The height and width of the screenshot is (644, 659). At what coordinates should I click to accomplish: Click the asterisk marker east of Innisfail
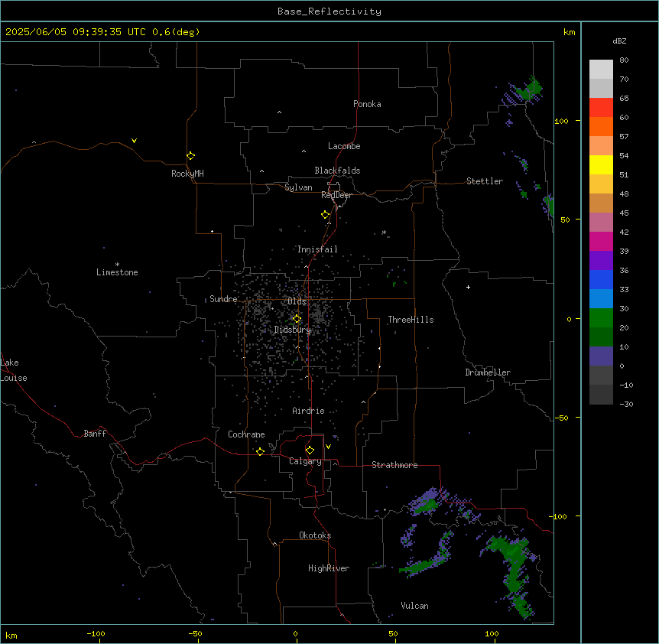coord(384,232)
